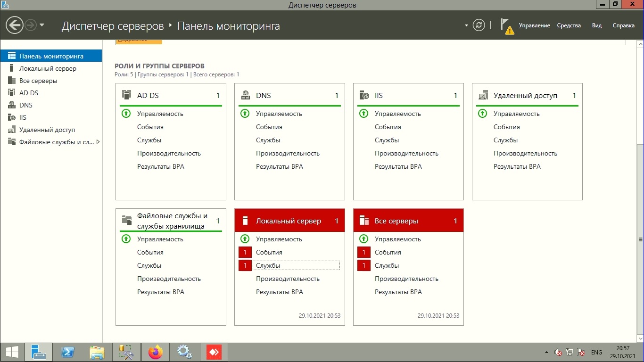Open PowerShell from the taskbar

click(67, 352)
